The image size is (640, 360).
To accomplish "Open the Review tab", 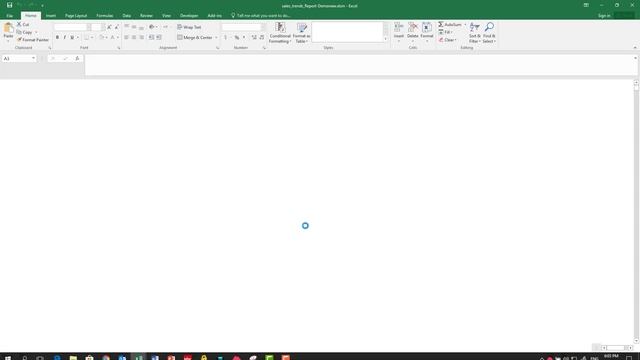I will (146, 16).
